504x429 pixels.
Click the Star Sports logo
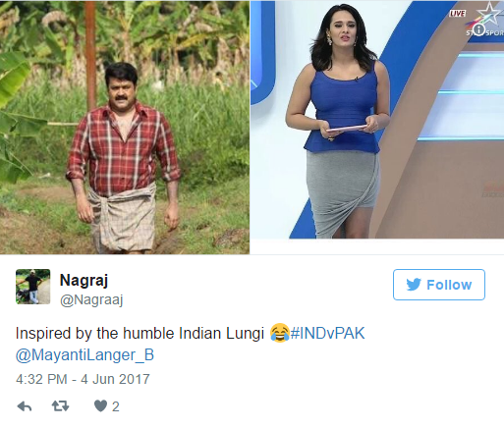click(x=486, y=19)
